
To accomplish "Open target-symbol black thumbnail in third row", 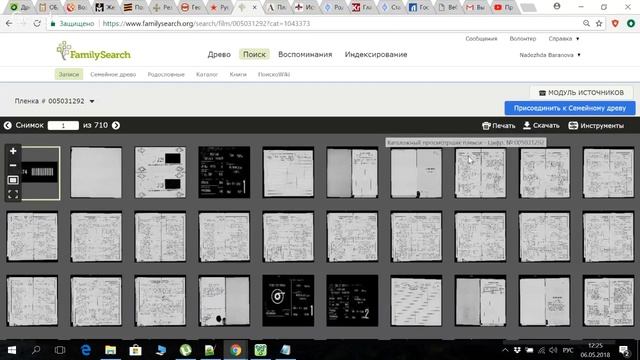I will tap(288, 300).
